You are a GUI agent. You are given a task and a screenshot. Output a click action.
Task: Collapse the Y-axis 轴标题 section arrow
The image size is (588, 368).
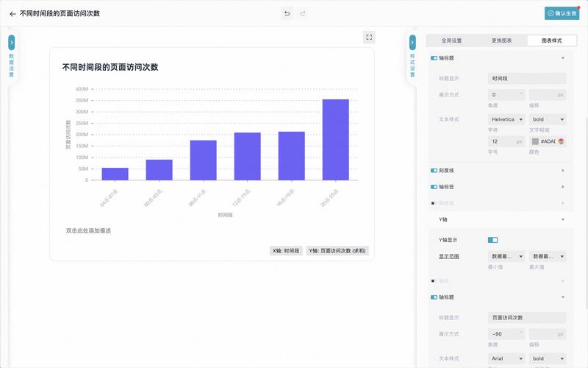pos(563,297)
